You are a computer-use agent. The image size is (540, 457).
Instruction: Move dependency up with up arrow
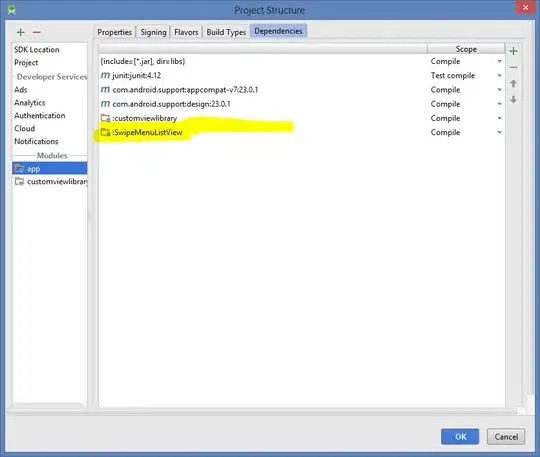pyautogui.click(x=513, y=84)
